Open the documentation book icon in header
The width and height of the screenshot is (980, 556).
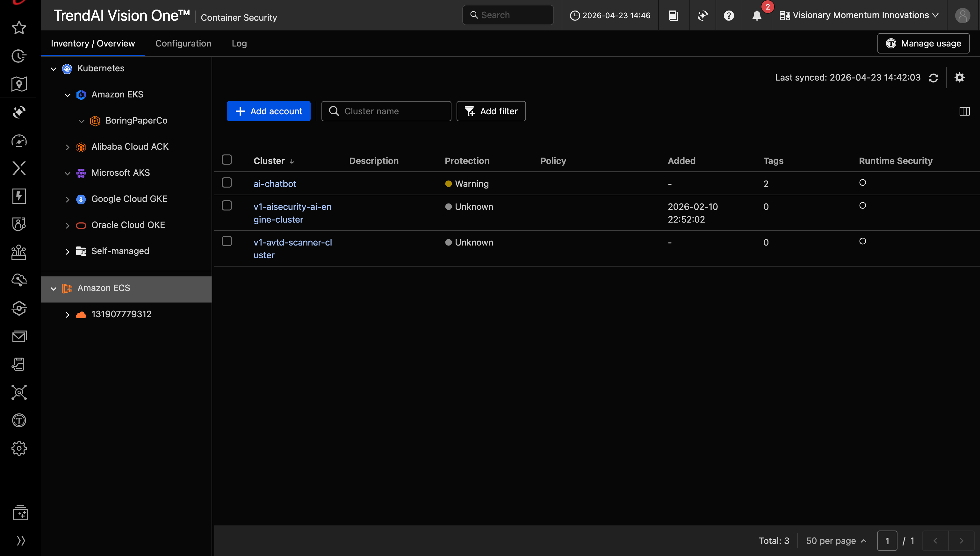(673, 15)
